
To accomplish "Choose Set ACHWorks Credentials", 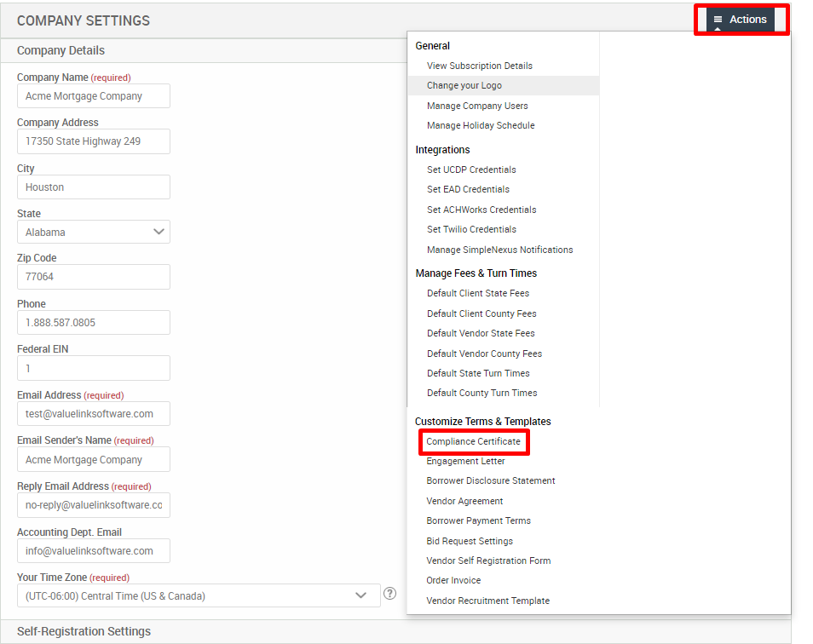I will pyautogui.click(x=481, y=210).
